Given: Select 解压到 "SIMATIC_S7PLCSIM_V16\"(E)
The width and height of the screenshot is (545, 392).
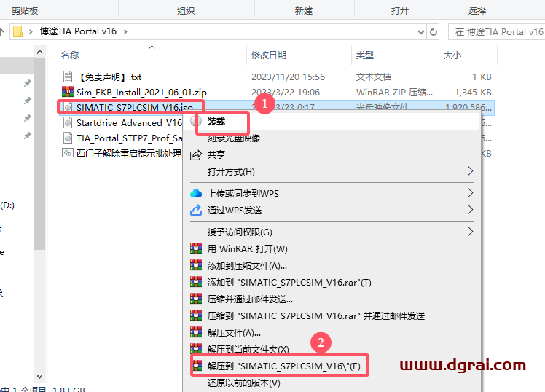Looking at the screenshot, I should point(284,366).
